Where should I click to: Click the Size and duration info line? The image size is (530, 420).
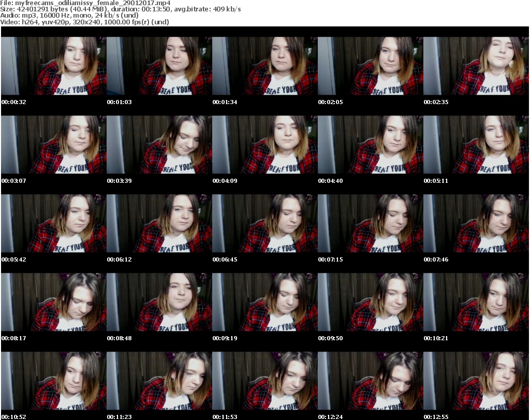click(120, 9)
